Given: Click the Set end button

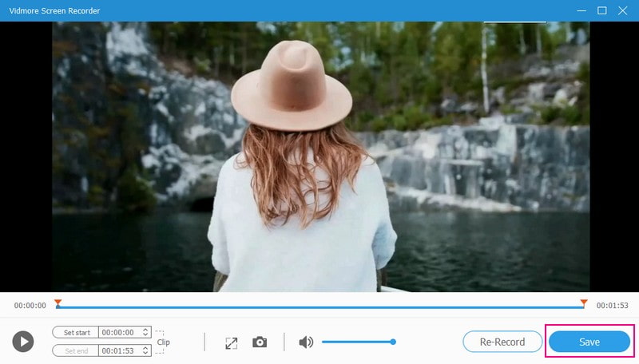Looking at the screenshot, I should point(75,350).
